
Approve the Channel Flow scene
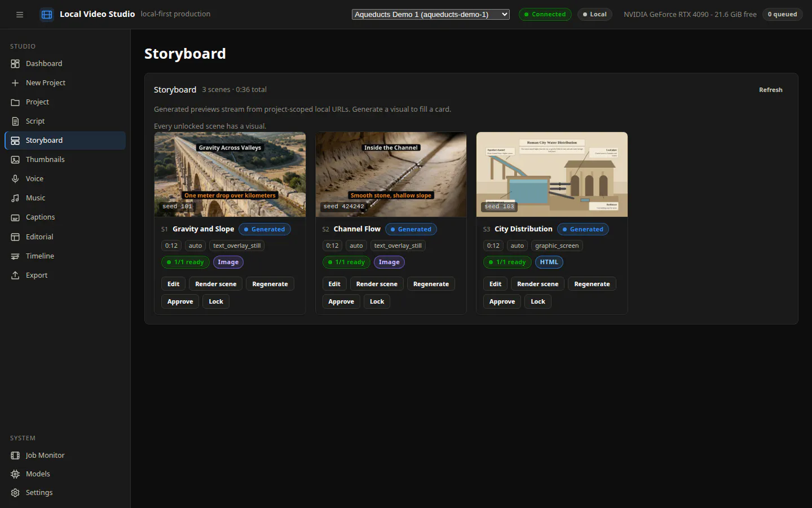pyautogui.click(x=341, y=301)
